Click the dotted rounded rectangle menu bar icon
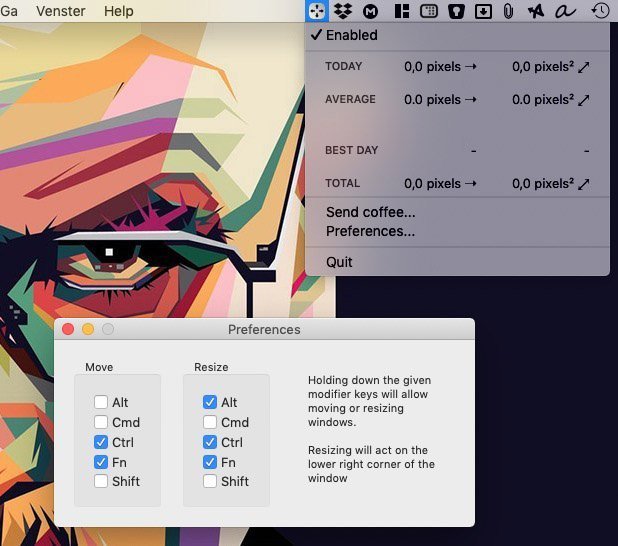Screen dimensions: 618x546 point(429,11)
